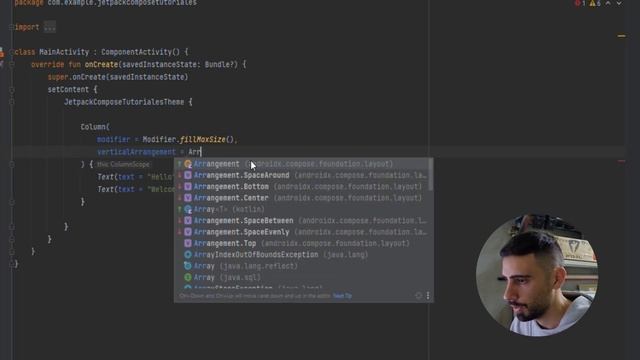Click the presenter webcam thumbnail
Screen dimensions: 640x360
tap(537, 275)
